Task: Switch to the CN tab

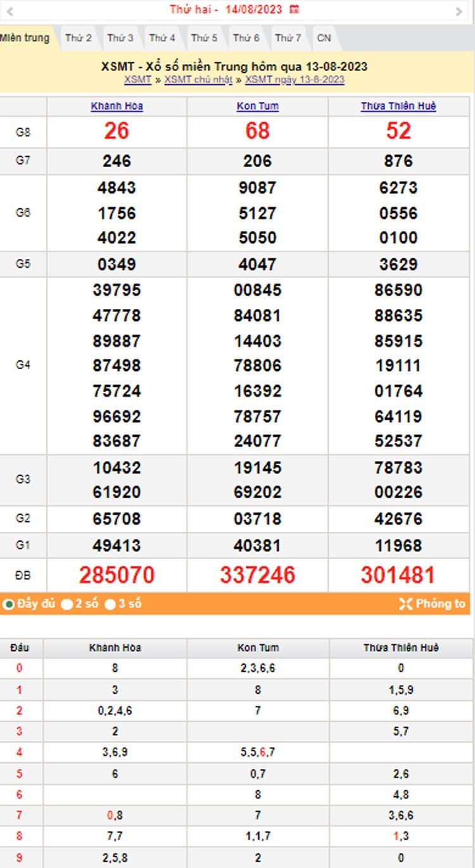Action: point(324,38)
